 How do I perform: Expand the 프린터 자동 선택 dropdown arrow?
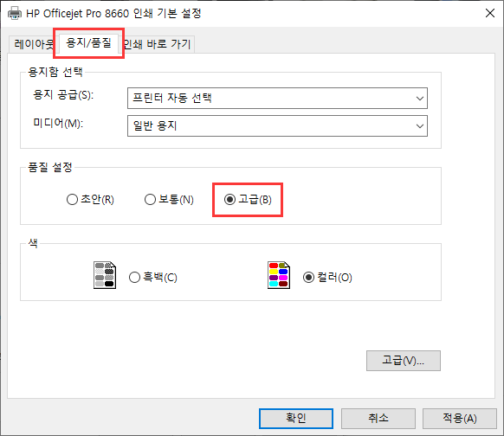(419, 99)
